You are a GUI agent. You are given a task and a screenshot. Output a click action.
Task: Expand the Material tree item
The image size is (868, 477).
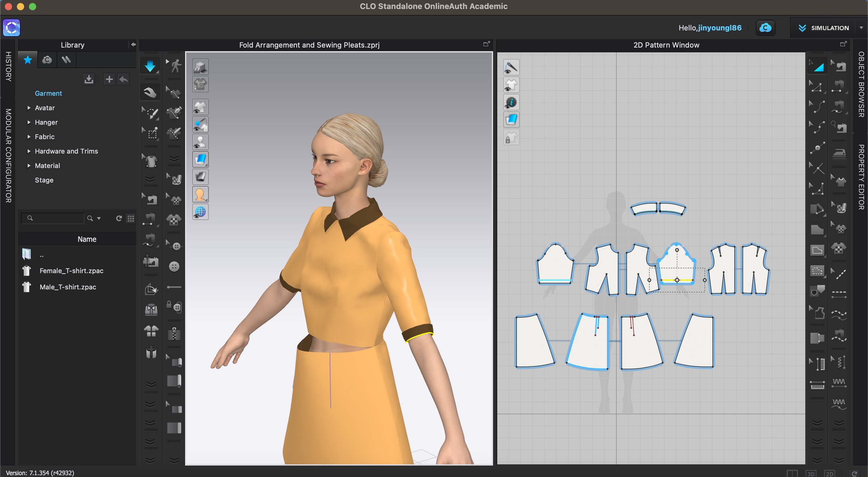pyautogui.click(x=29, y=166)
